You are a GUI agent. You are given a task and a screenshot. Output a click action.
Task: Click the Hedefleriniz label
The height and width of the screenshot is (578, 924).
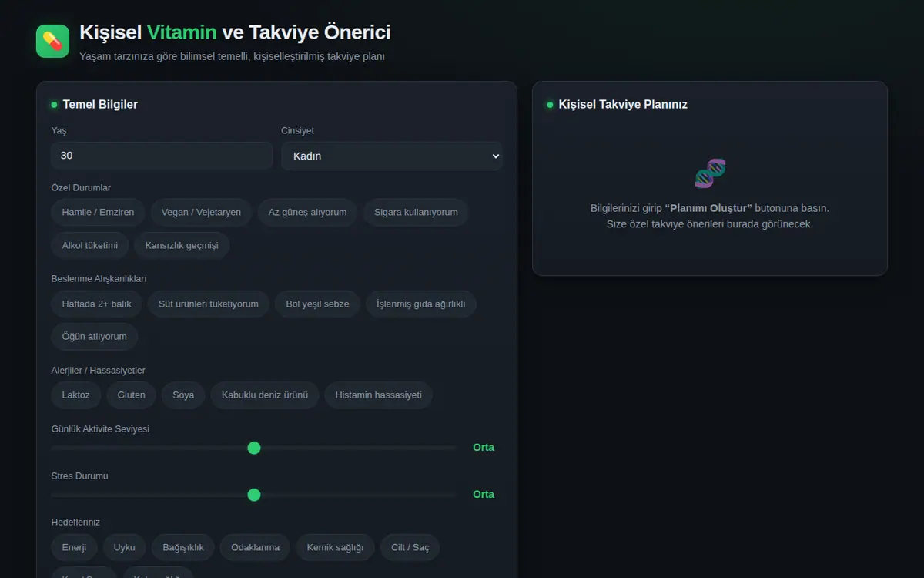tap(75, 523)
